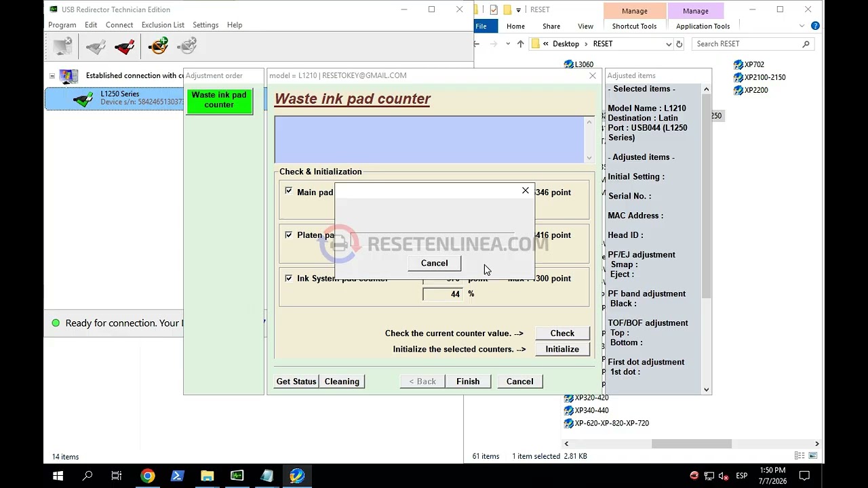Open the File tab in Explorer

(x=481, y=26)
